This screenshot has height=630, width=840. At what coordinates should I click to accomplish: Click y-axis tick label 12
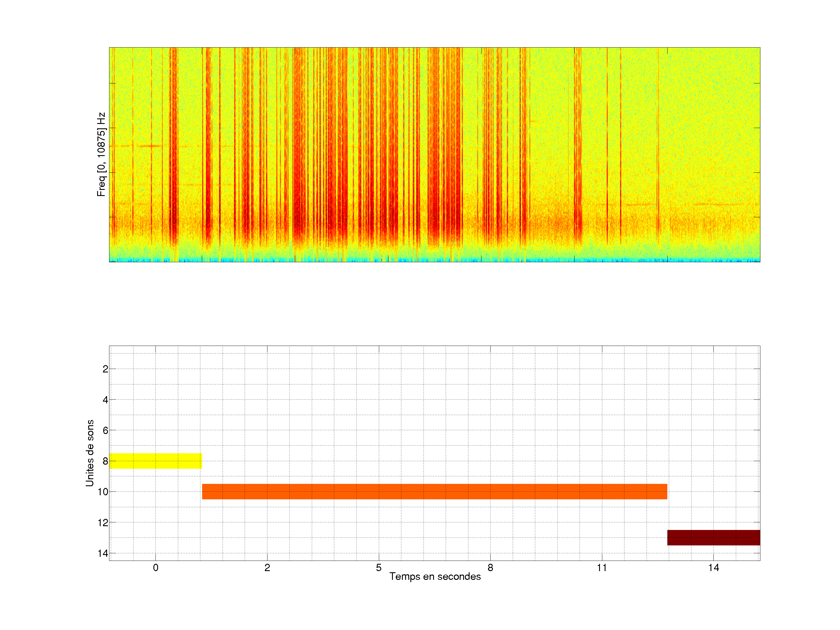tap(103, 523)
